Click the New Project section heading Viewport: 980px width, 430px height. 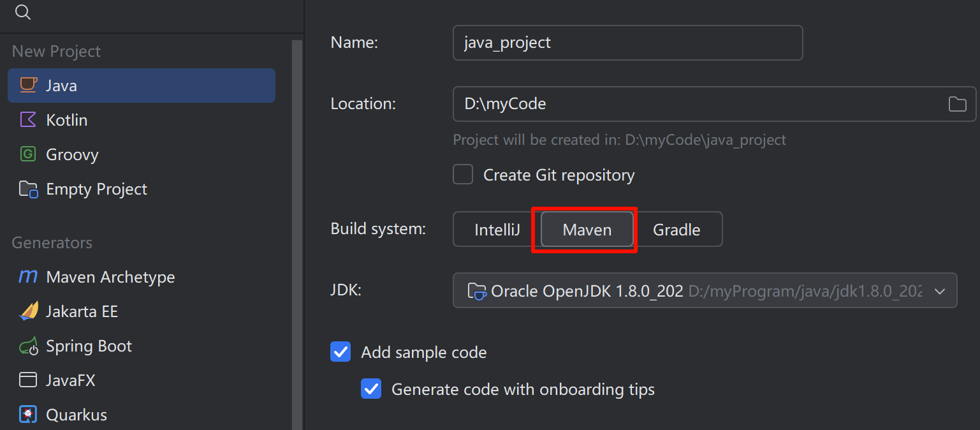click(56, 51)
